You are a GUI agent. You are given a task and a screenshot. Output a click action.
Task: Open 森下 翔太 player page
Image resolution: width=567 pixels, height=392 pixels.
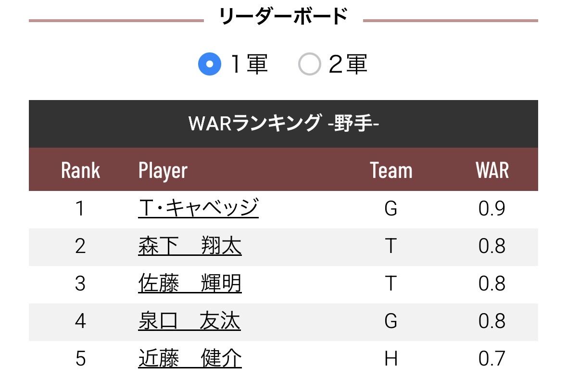(x=189, y=246)
